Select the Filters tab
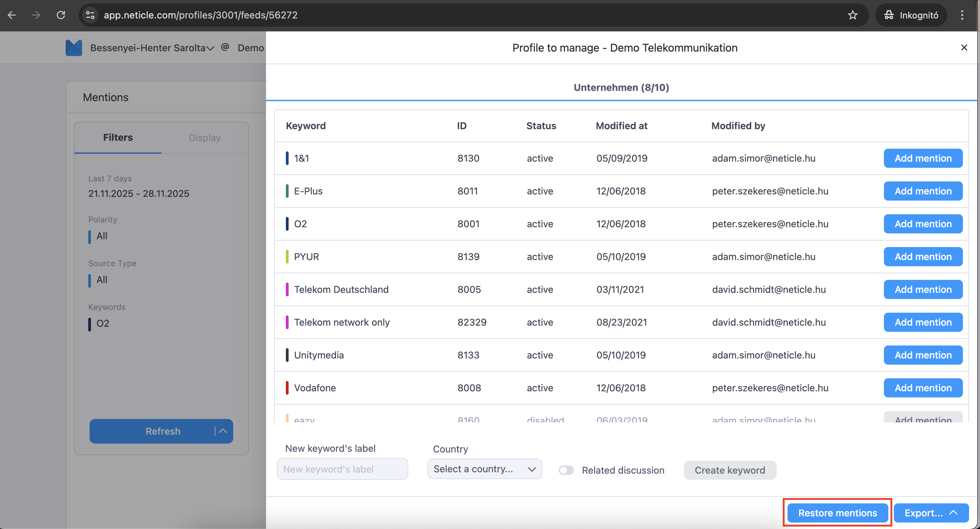This screenshot has height=529, width=980. [x=118, y=137]
